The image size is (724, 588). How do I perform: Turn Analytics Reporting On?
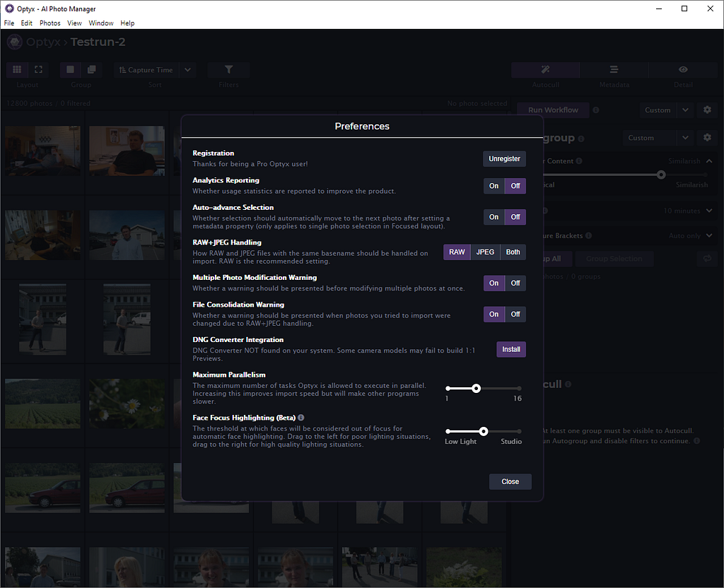(494, 186)
